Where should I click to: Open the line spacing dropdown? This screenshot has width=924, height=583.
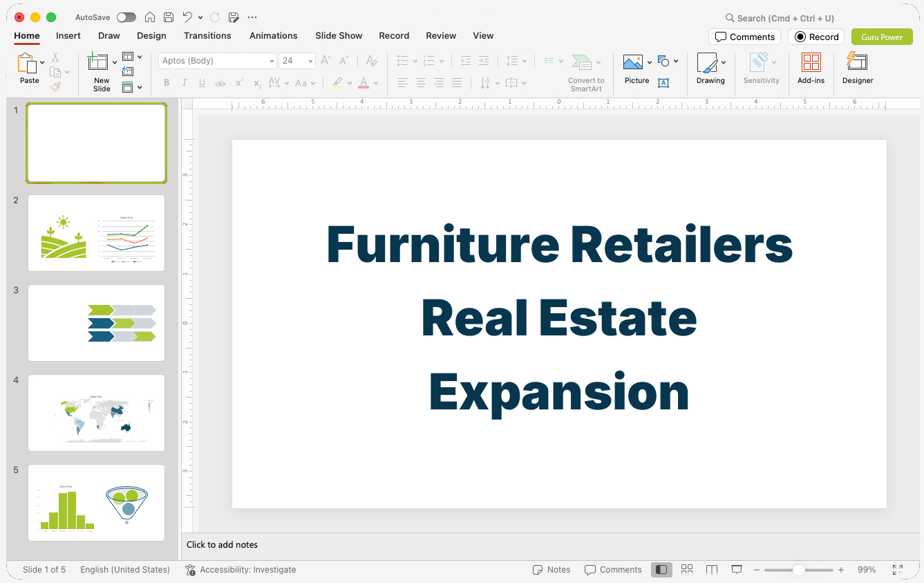[516, 61]
